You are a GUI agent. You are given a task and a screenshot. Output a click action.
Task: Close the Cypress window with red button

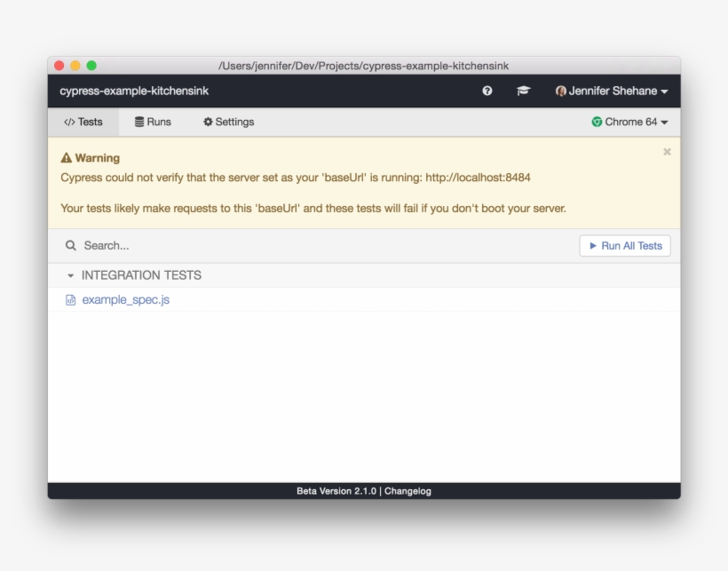pos(59,66)
